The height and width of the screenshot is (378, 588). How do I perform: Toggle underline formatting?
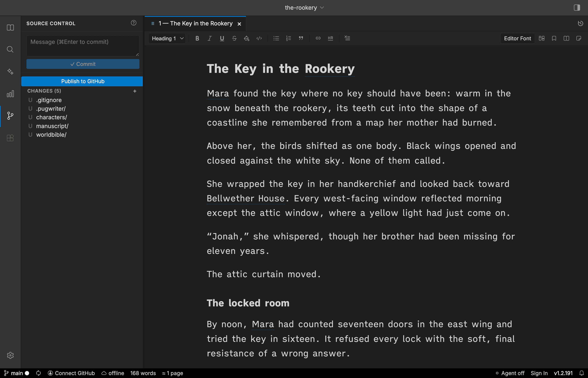point(222,38)
